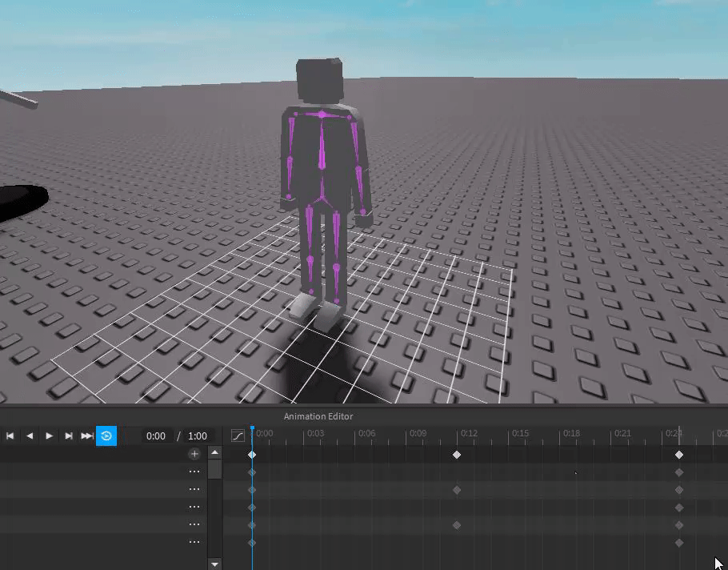Click the plus icon to add a track
The width and height of the screenshot is (728, 570).
click(194, 454)
